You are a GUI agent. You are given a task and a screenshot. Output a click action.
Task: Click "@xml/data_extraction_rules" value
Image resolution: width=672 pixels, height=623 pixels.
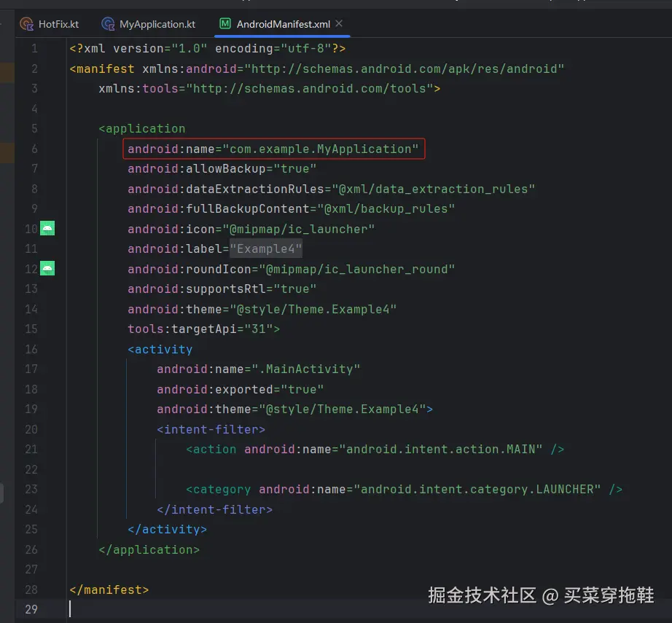433,189
